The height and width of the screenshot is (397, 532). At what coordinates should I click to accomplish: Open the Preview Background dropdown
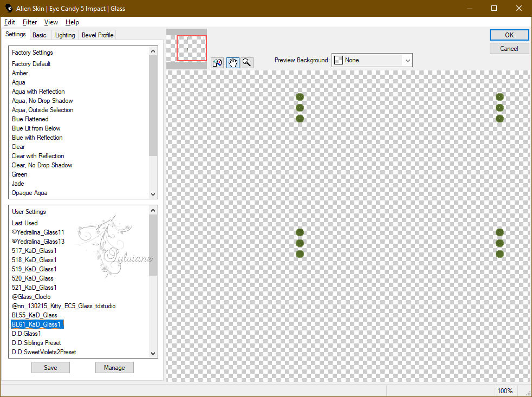[372, 60]
